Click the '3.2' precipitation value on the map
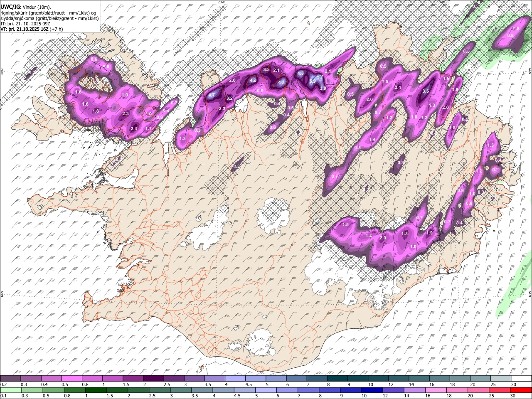 [x=229, y=99]
